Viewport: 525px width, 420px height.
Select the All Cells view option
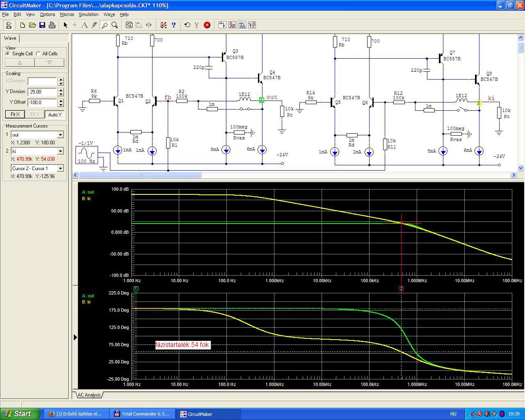(38, 54)
